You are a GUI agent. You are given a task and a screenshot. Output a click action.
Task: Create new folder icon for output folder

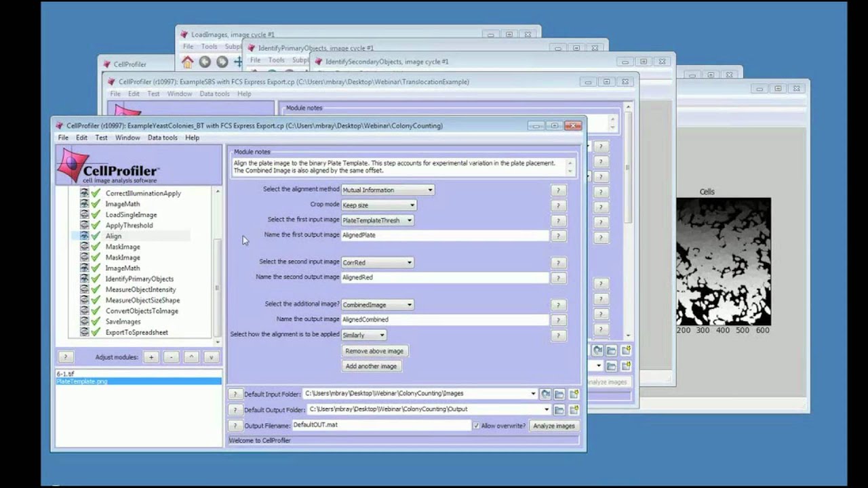click(574, 410)
